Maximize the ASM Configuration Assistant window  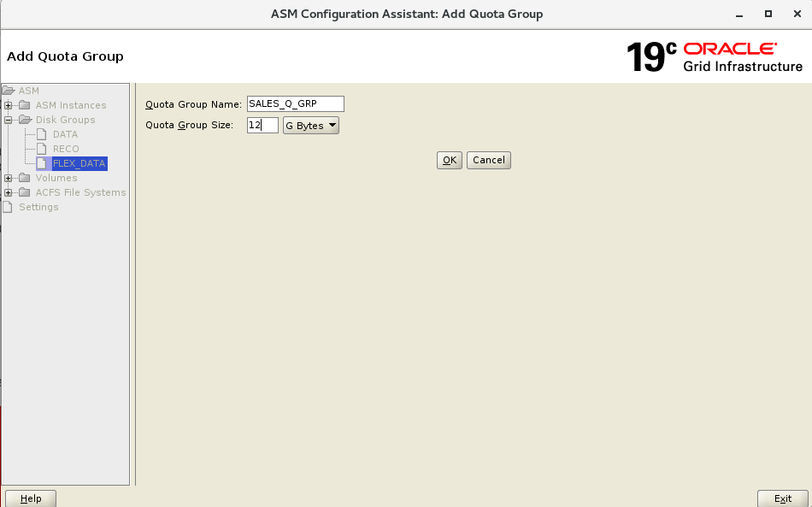[x=768, y=14]
